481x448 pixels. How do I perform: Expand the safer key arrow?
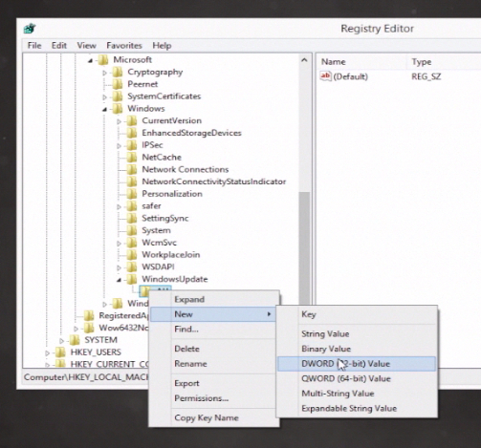(x=119, y=206)
